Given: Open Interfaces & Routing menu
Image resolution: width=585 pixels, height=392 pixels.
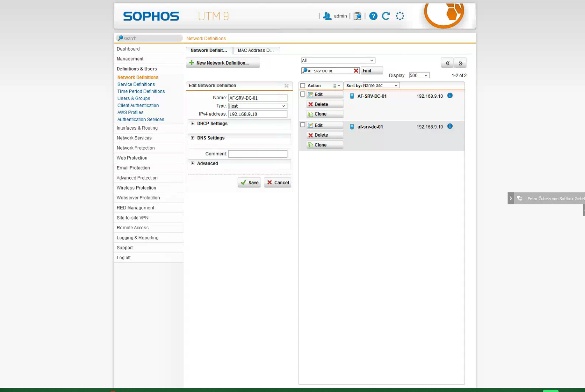Looking at the screenshot, I should (137, 128).
